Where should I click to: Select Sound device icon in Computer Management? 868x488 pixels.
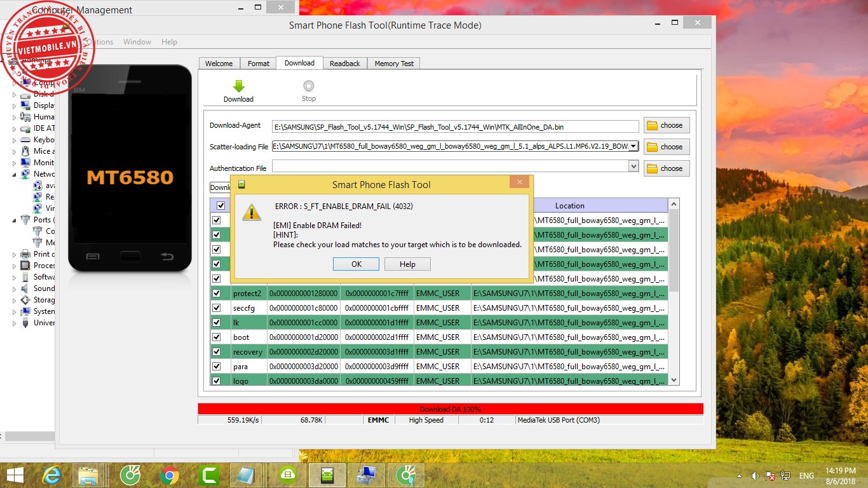pos(25,288)
